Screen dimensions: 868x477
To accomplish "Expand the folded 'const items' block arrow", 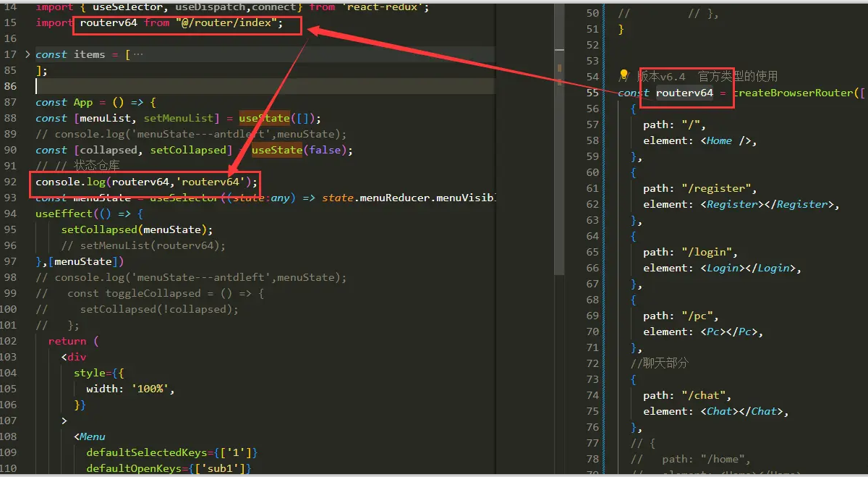I will coord(27,54).
